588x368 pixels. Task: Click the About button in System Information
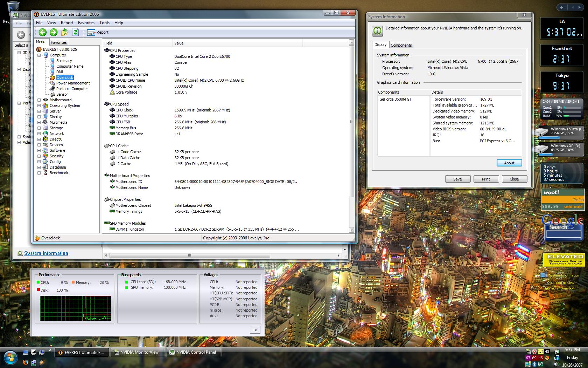point(509,163)
